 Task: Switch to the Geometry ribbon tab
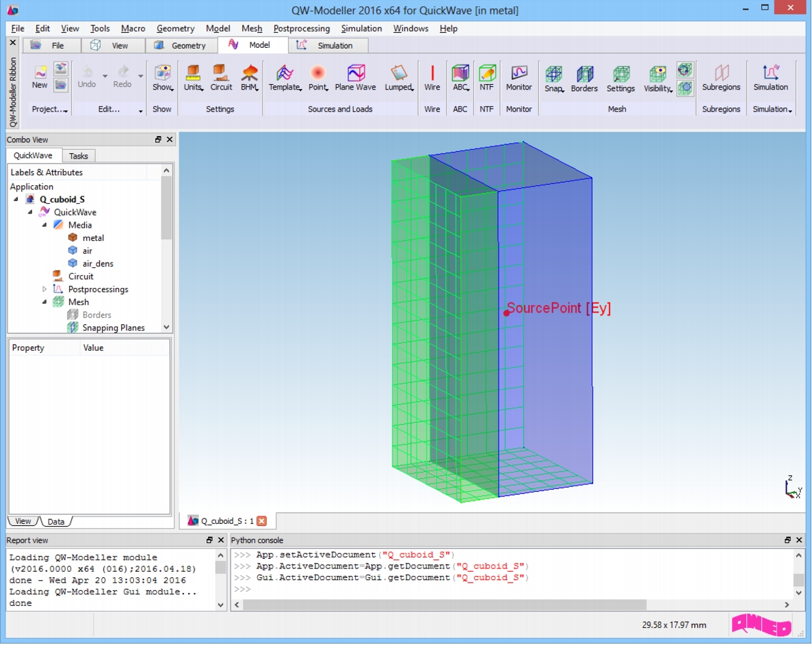181,46
